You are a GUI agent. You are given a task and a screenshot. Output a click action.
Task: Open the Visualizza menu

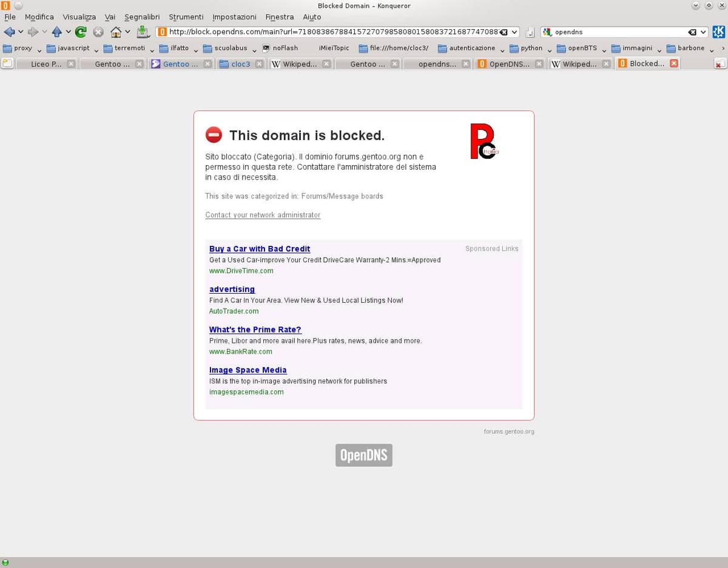[79, 17]
